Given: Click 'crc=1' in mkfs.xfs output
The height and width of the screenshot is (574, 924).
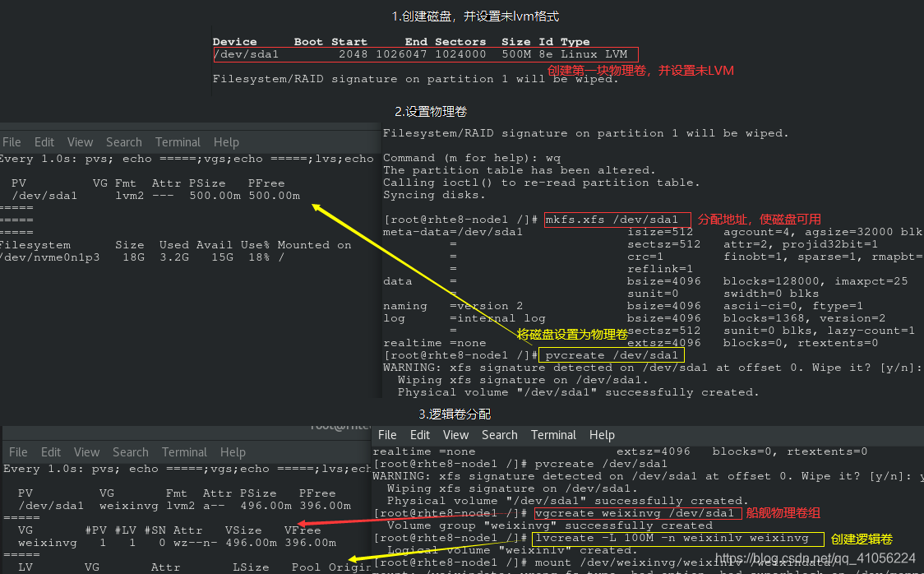Looking at the screenshot, I should coord(645,257).
